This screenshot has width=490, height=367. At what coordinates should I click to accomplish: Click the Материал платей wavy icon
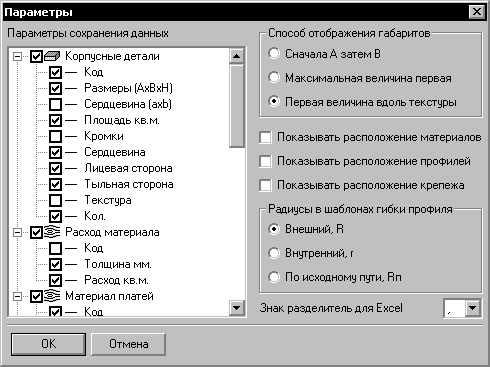click(x=52, y=296)
